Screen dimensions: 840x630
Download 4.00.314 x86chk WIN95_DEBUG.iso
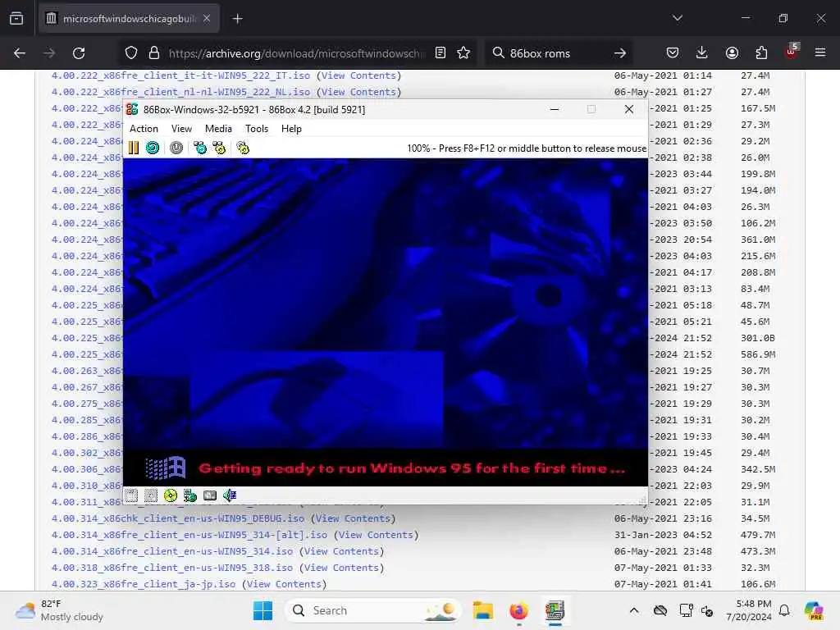[178, 518]
